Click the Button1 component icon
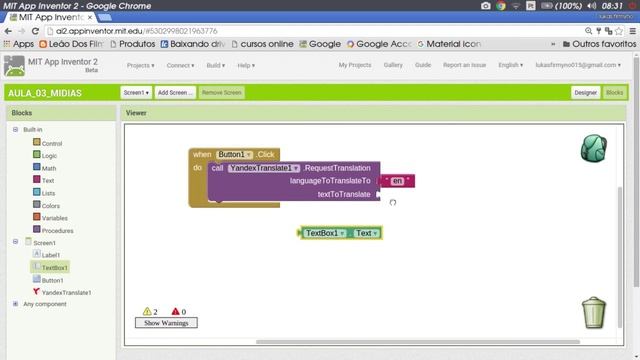 coord(37,279)
